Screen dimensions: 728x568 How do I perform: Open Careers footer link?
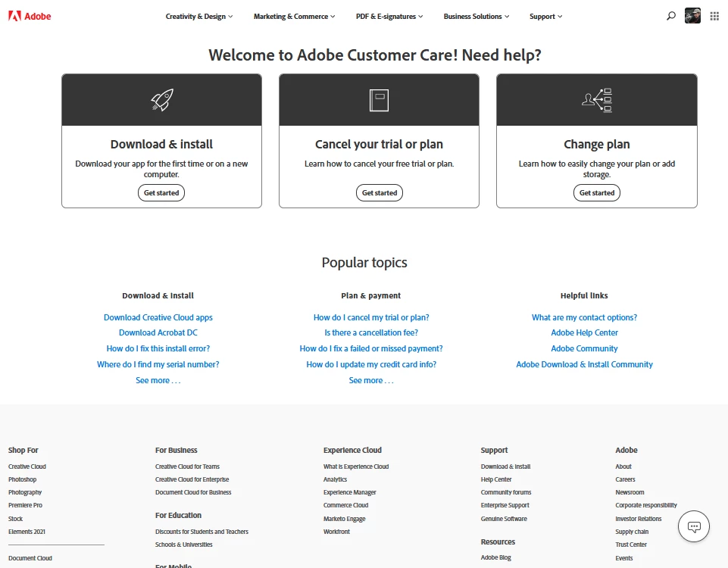[x=626, y=479]
